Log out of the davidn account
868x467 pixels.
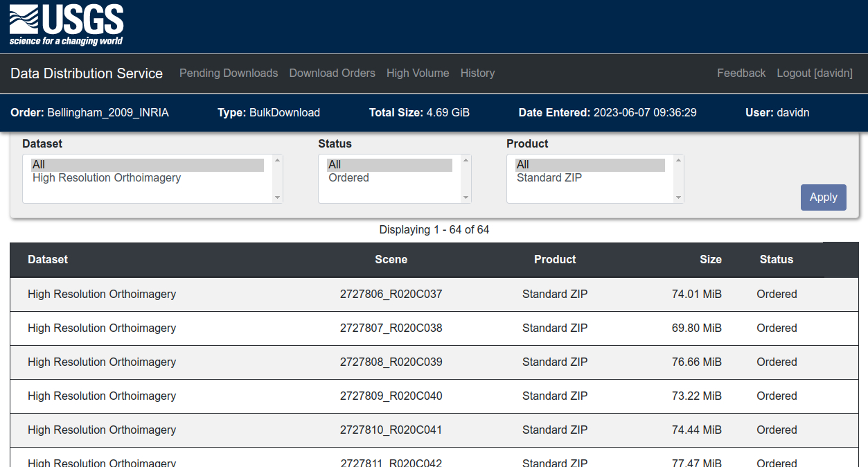pos(814,73)
